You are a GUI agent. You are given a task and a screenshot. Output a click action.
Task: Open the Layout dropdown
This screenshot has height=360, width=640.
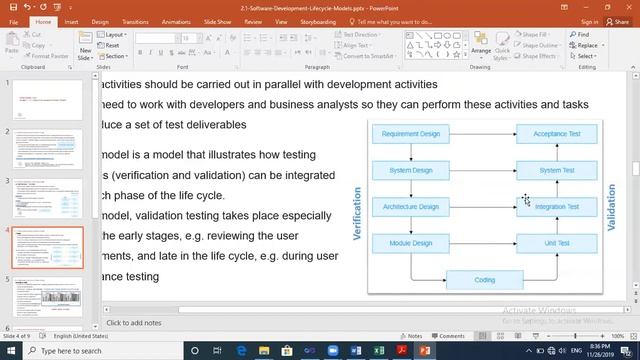(112, 35)
